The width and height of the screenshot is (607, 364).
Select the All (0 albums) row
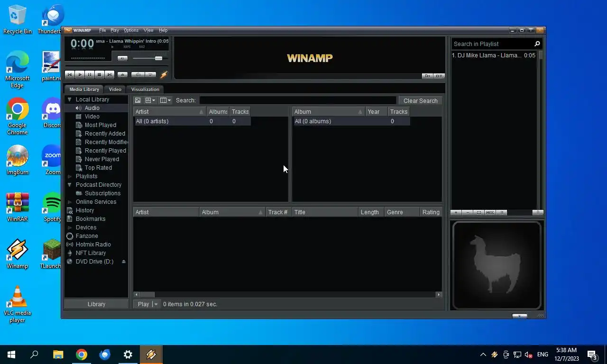[351, 121]
